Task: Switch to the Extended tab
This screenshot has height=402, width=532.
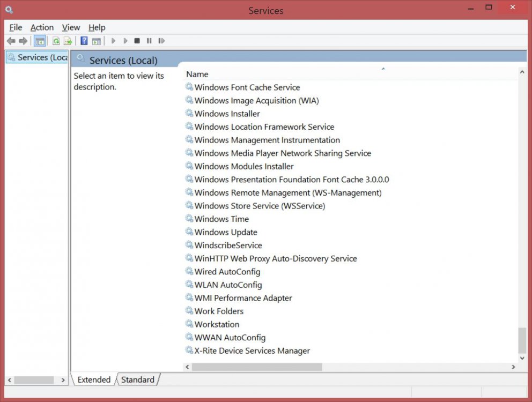Action: point(94,379)
